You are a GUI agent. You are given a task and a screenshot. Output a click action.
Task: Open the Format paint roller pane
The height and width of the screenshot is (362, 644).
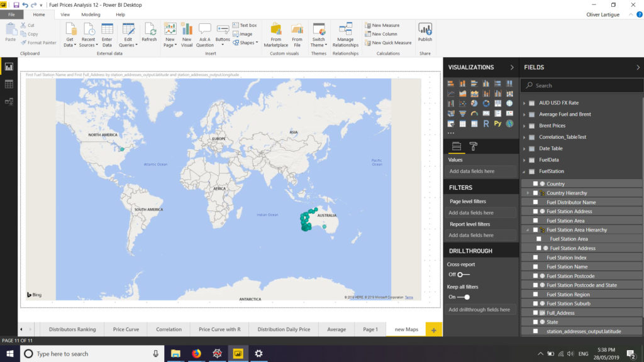tap(474, 146)
